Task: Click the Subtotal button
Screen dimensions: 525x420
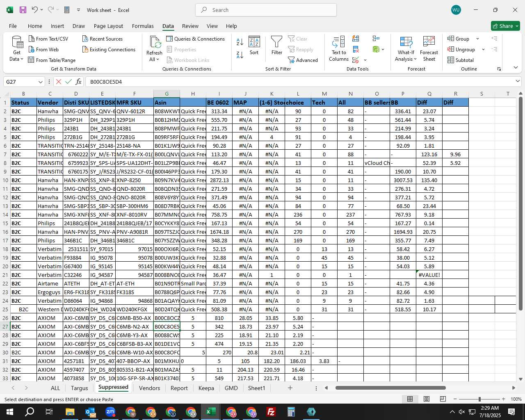Action: pos(461,60)
